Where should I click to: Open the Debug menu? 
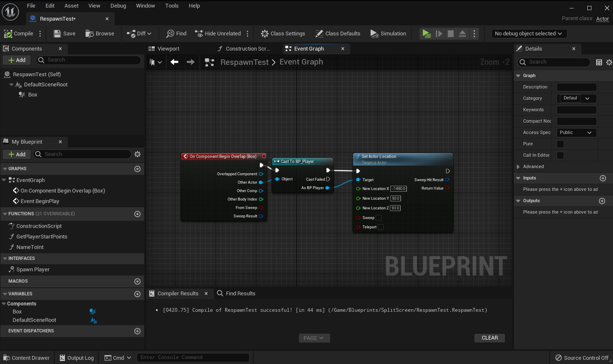118,6
